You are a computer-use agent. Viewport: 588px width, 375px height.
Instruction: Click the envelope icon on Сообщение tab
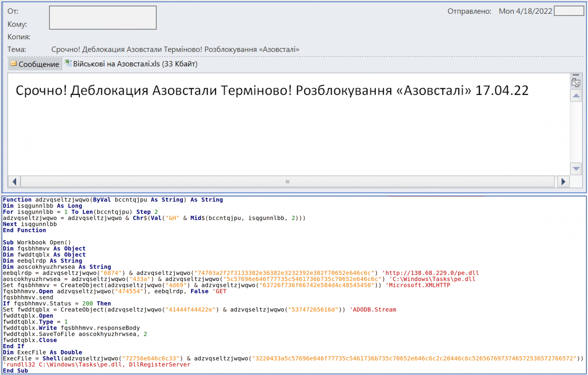click(14, 63)
